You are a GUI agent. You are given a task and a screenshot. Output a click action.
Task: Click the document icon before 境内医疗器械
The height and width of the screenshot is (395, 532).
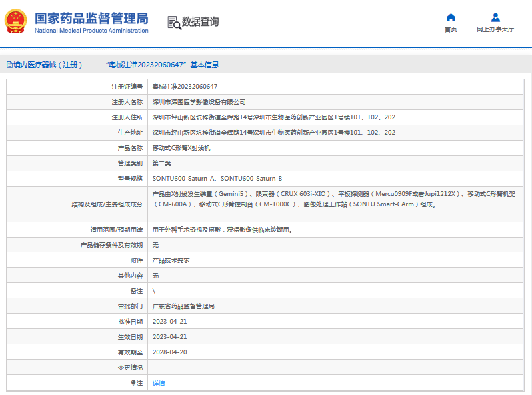tap(9, 65)
